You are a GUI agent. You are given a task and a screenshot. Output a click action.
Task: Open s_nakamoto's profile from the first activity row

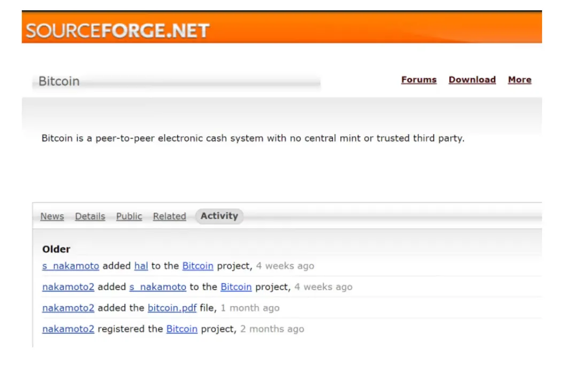tap(70, 265)
